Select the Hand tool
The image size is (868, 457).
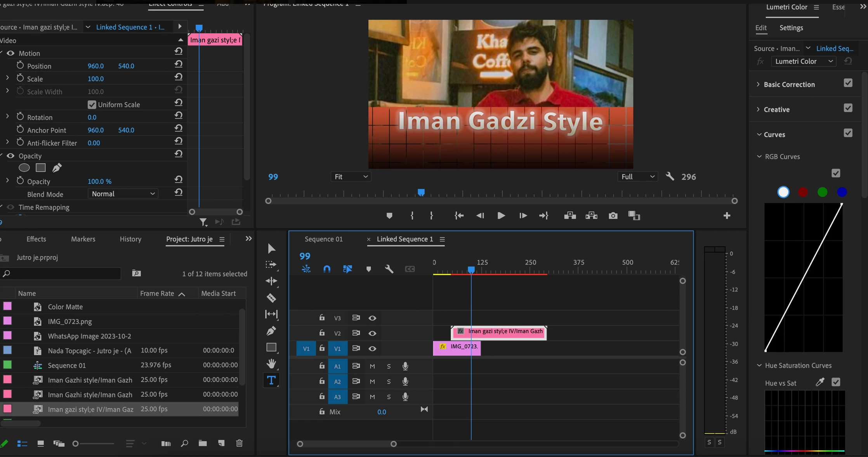coord(271,364)
